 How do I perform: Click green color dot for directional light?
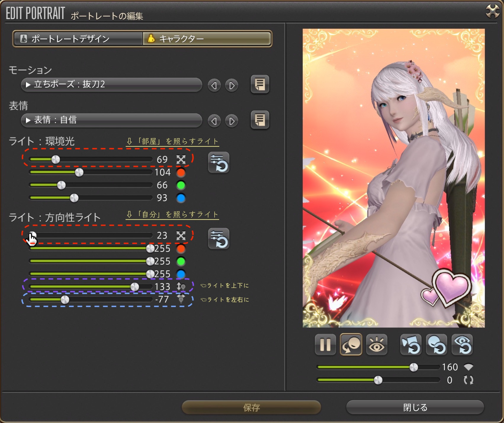click(x=181, y=261)
